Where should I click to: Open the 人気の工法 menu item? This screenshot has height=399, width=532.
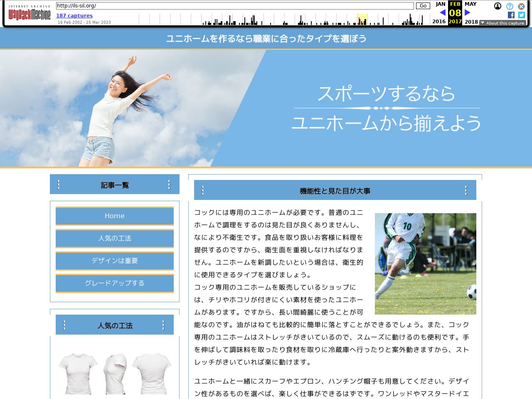pyautogui.click(x=115, y=239)
